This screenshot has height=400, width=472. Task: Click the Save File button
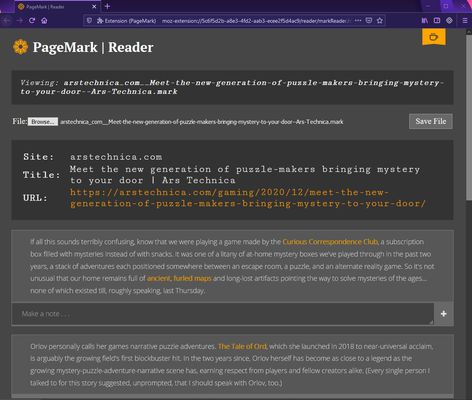[x=431, y=121]
